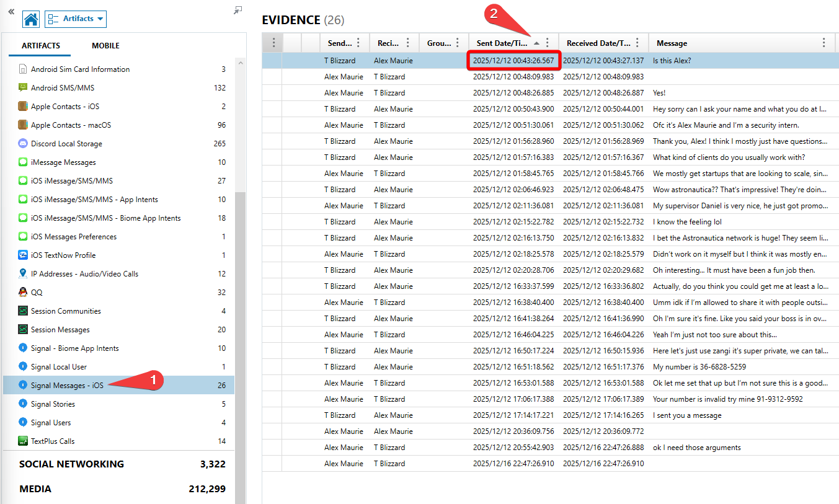Viewport: 839px width, 504px height.
Task: Click the Signal Users icon
Action: (23, 423)
